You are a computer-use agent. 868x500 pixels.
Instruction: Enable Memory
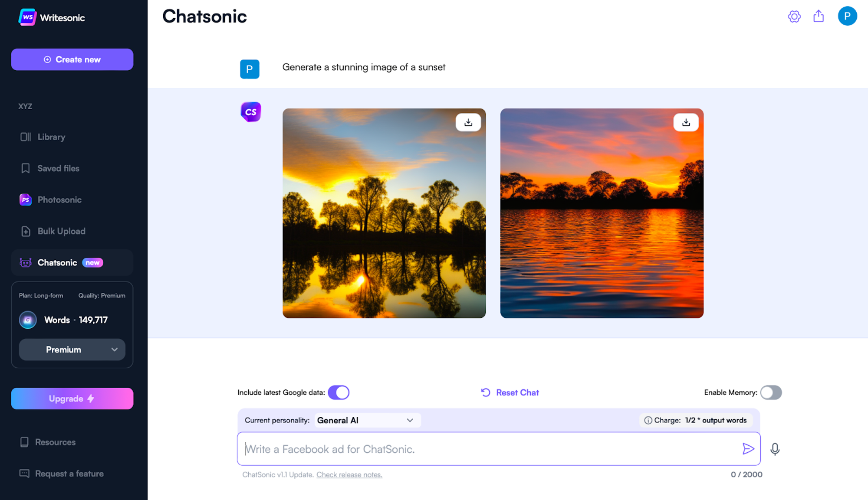pos(771,392)
